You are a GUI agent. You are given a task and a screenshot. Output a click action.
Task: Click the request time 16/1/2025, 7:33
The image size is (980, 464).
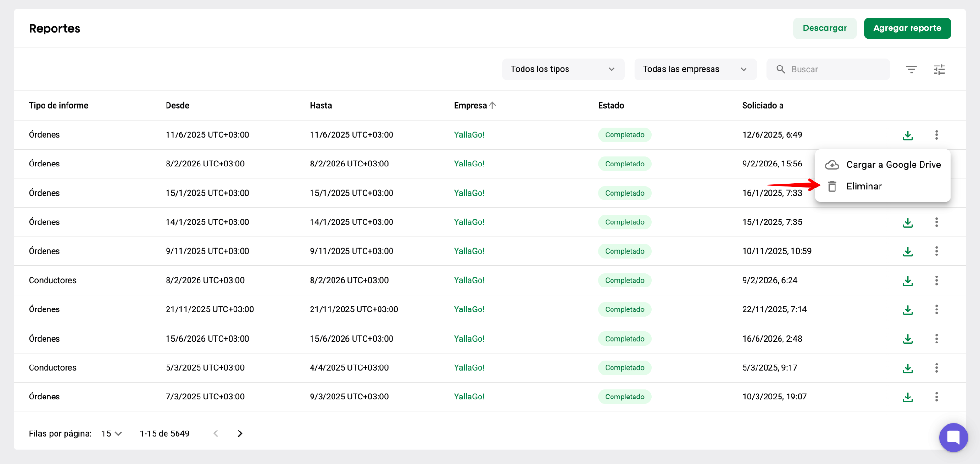point(772,193)
